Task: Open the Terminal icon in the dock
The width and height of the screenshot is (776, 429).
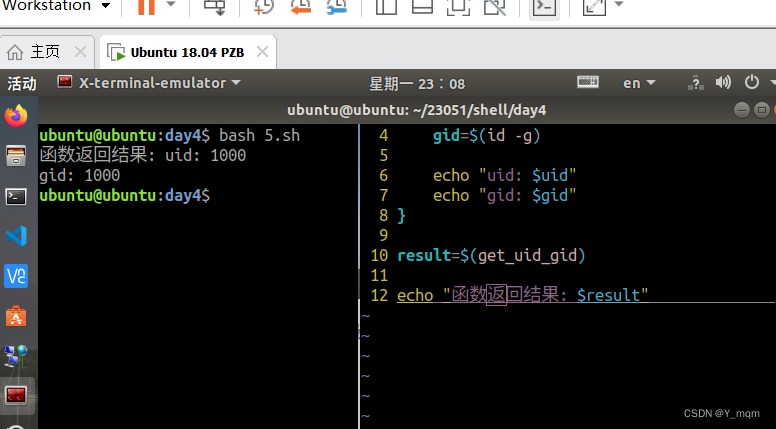Action: coord(16,196)
